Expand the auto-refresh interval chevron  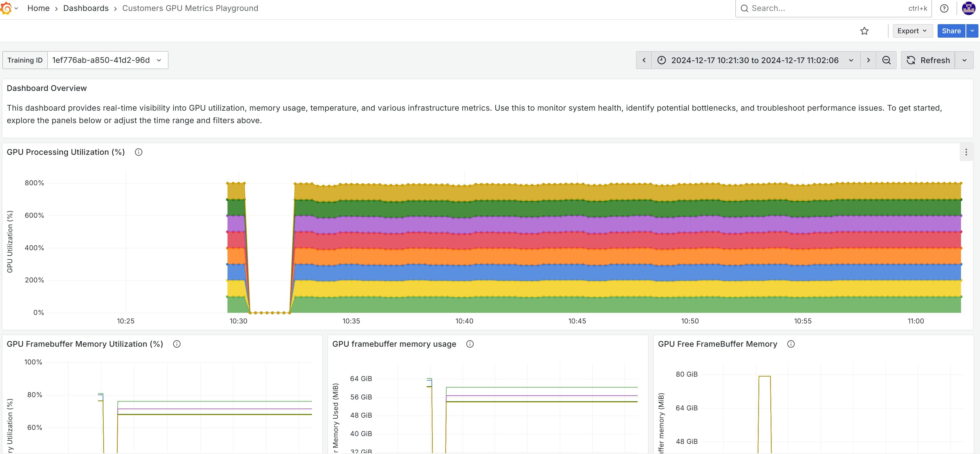pos(965,60)
